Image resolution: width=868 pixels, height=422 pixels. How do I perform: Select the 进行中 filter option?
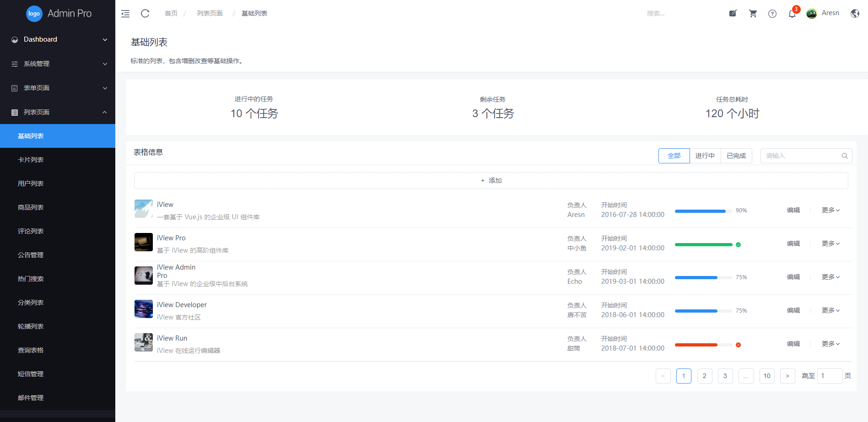(x=705, y=156)
